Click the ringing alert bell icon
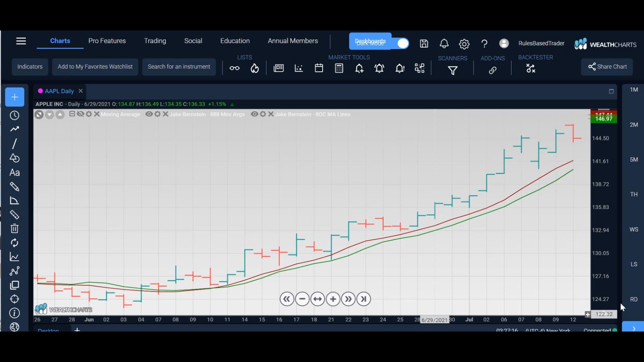This screenshot has width=644, height=362. (379, 68)
